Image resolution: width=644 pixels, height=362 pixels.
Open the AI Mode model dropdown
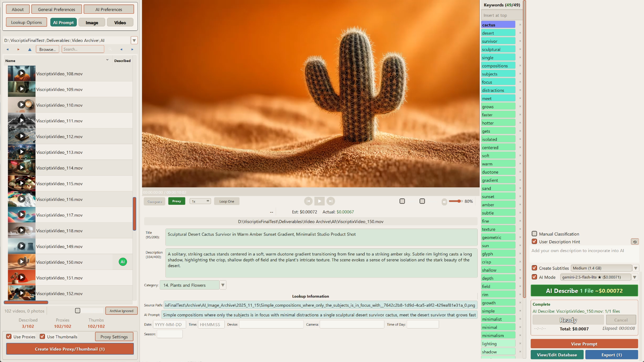[634, 277]
